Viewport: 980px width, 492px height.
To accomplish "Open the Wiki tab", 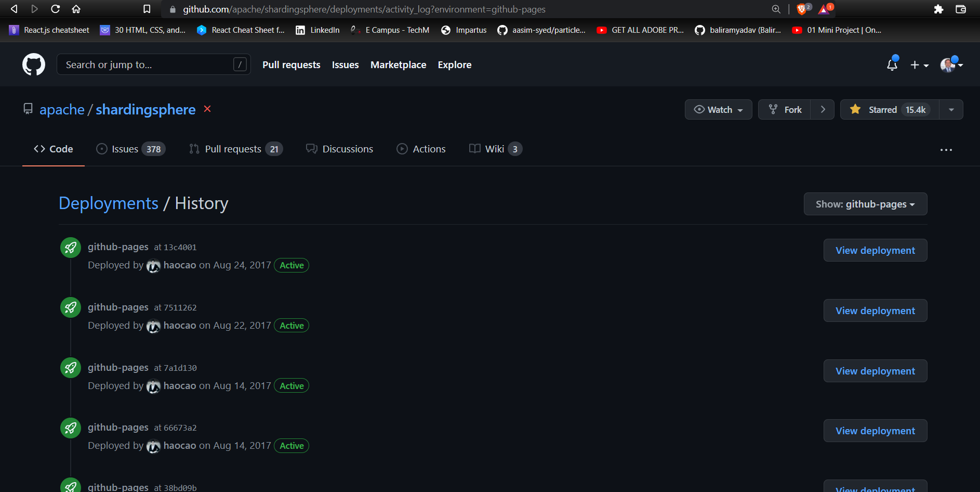I will coord(495,149).
